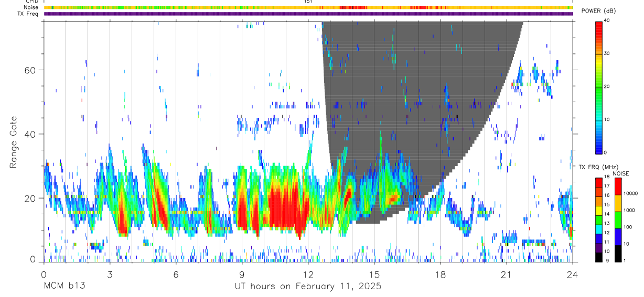Click the 18 value on the TX FRQ scale
The height and width of the screenshot is (297, 644).
[607, 178]
